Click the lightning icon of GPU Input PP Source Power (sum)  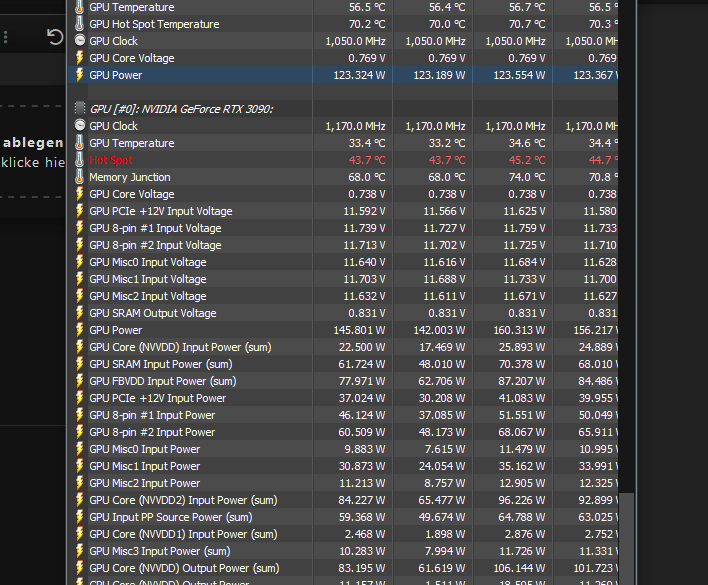[79, 517]
